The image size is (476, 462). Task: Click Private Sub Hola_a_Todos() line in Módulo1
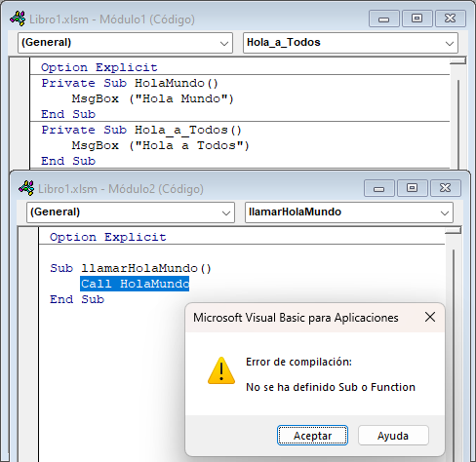tap(141, 130)
